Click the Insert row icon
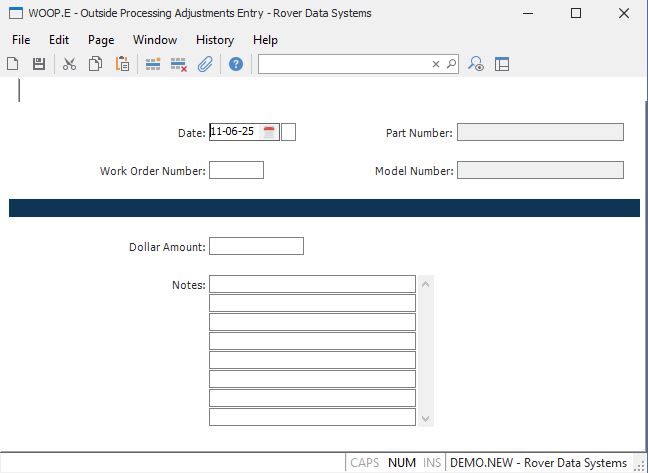This screenshot has width=648, height=473. 153,64
